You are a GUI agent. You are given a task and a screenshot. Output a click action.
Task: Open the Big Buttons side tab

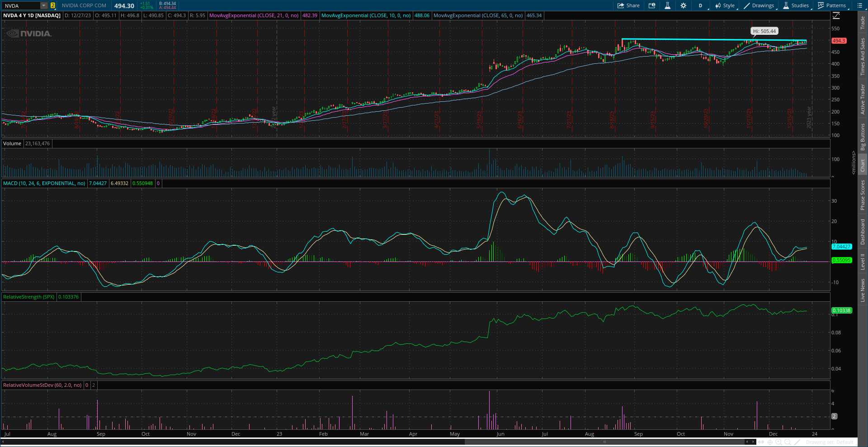click(x=863, y=137)
